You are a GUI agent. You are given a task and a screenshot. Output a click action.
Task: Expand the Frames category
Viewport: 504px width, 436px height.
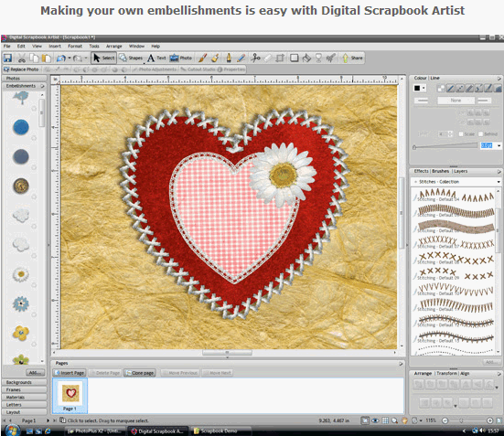pos(25,389)
